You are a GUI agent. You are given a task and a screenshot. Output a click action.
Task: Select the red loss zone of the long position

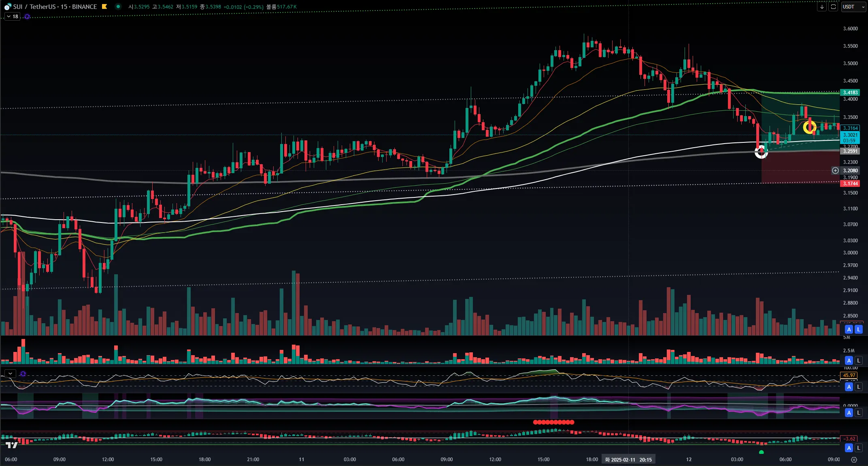tap(800, 167)
